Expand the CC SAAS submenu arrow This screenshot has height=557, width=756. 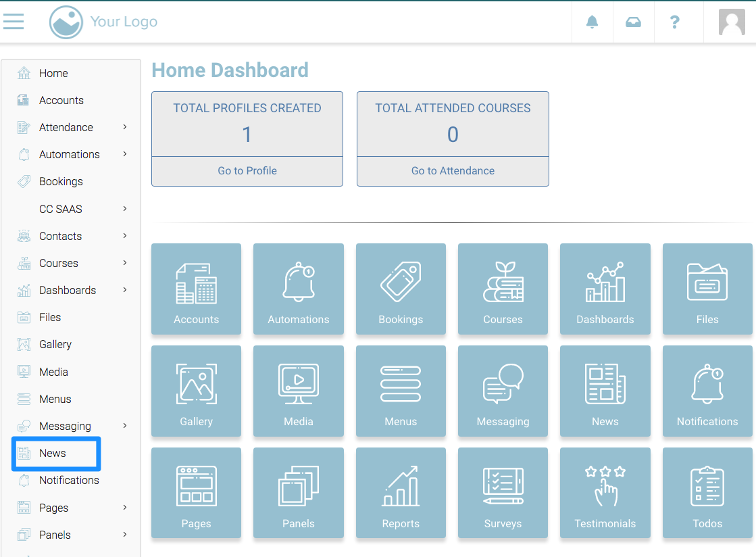tap(125, 209)
